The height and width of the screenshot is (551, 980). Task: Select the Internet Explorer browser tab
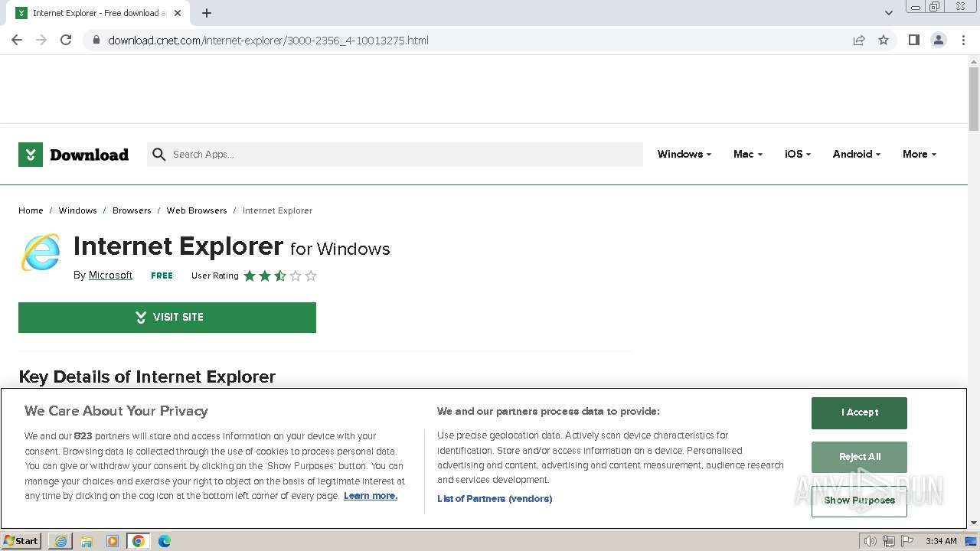98,13
